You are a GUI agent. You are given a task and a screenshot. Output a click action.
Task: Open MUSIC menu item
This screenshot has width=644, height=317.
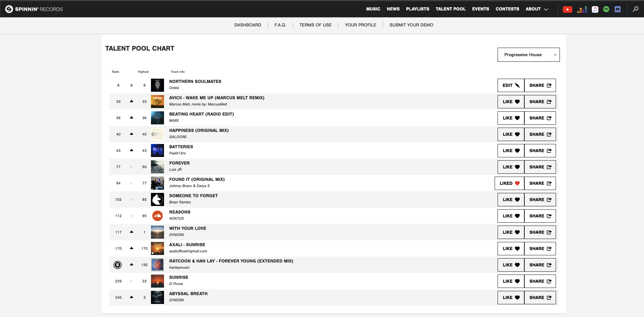point(373,9)
